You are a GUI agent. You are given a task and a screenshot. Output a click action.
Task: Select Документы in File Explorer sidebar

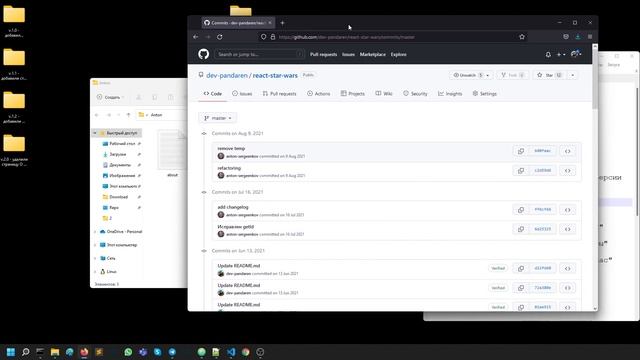point(120,165)
